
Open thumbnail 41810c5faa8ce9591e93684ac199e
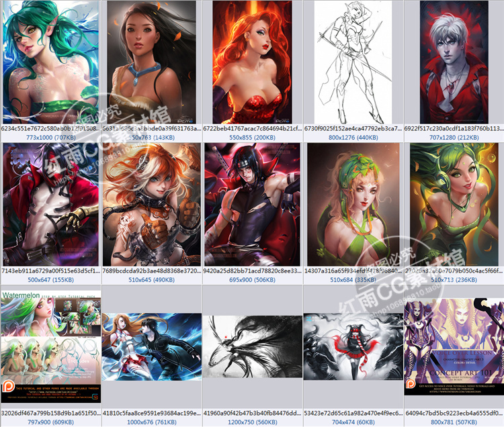[x=151, y=347]
